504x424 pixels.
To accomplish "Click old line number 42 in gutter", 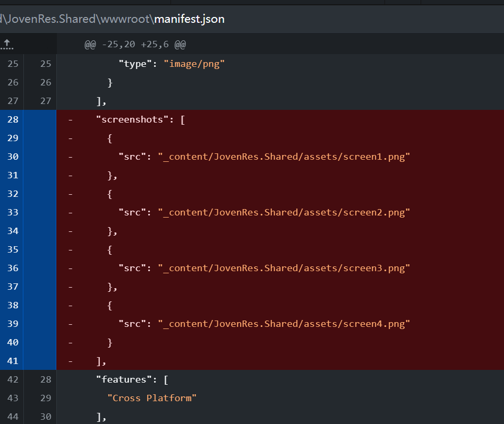I will [x=13, y=379].
